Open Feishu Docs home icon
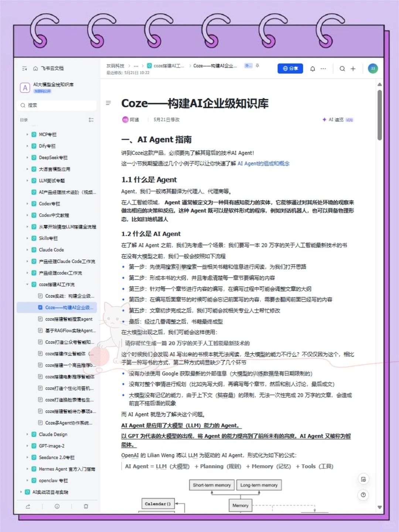Viewport: 399px width, 532px height. [35, 68]
